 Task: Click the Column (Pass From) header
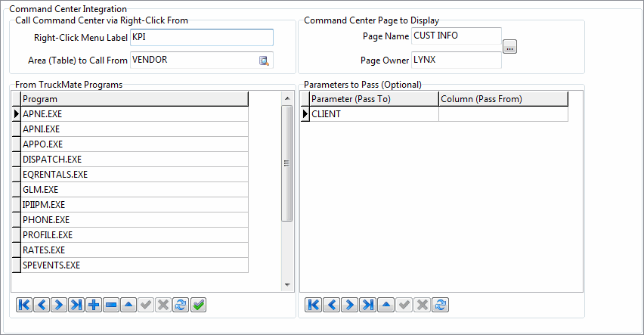pyautogui.click(x=503, y=99)
